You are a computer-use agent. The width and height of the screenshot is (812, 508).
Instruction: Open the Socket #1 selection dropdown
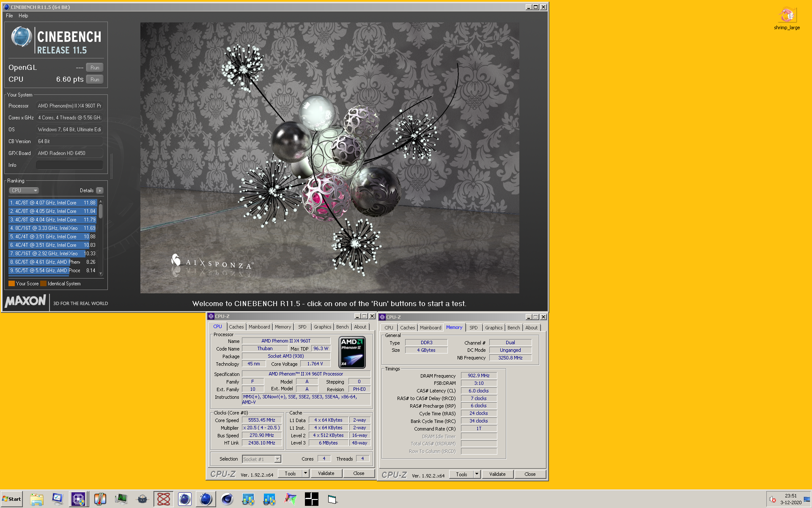(262, 459)
